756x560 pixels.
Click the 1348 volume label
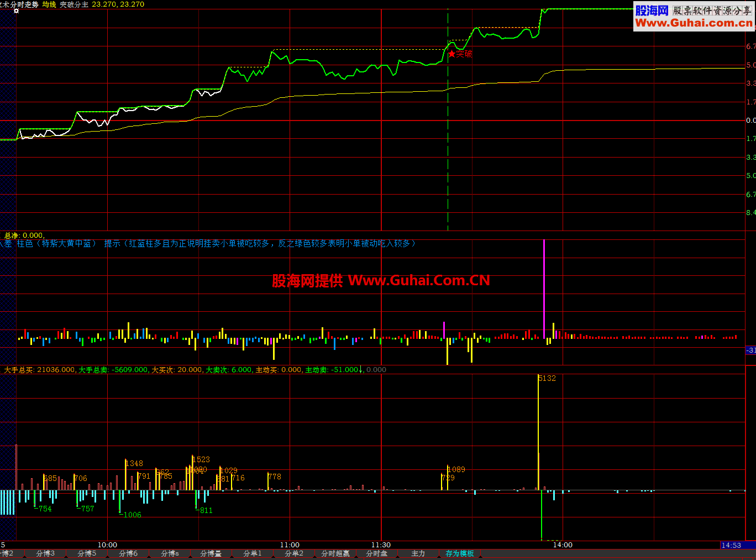click(134, 463)
